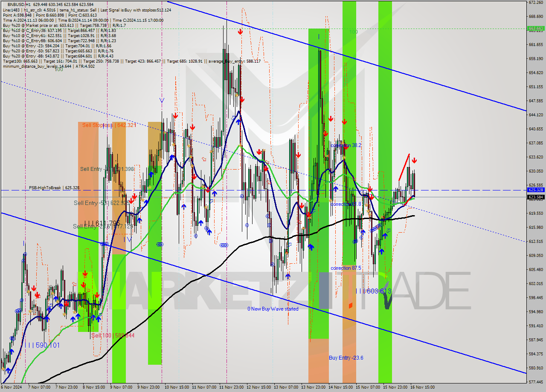The width and height of the screenshot is (546, 392).
Task: Click the 'correction 38.2' label
Action: (x=346, y=145)
